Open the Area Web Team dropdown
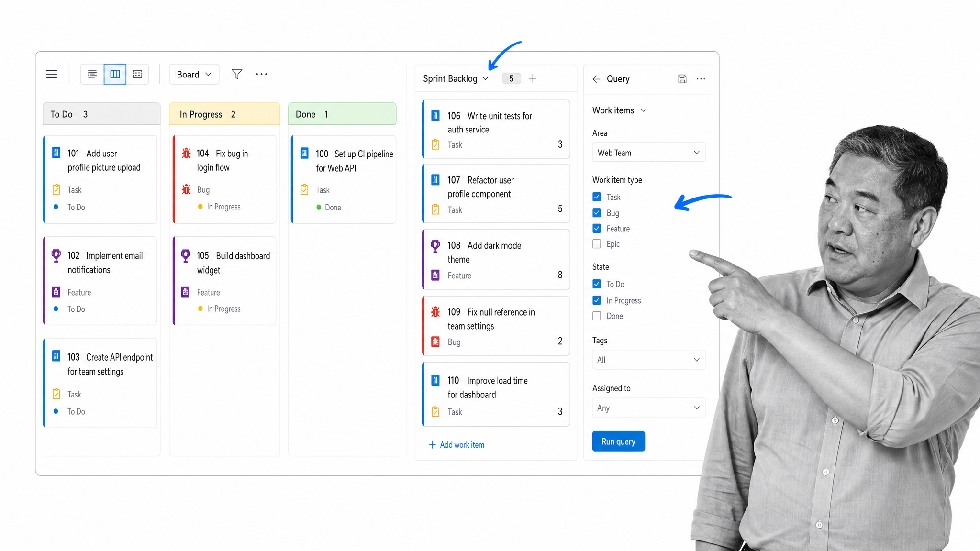 click(x=648, y=153)
